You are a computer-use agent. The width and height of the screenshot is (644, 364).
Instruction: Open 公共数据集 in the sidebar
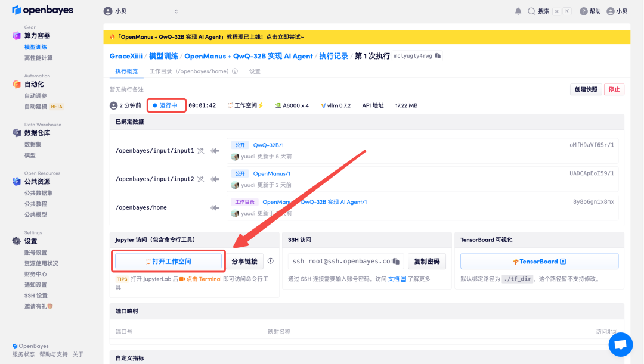[39, 193]
